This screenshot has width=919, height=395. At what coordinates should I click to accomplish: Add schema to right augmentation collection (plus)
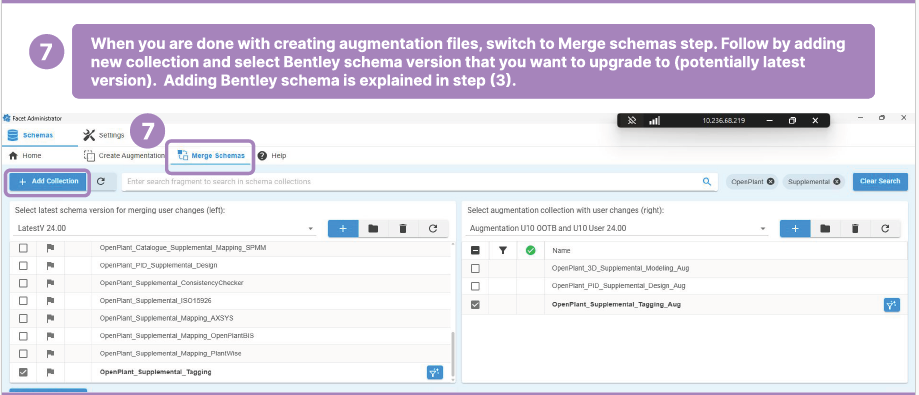pos(795,229)
